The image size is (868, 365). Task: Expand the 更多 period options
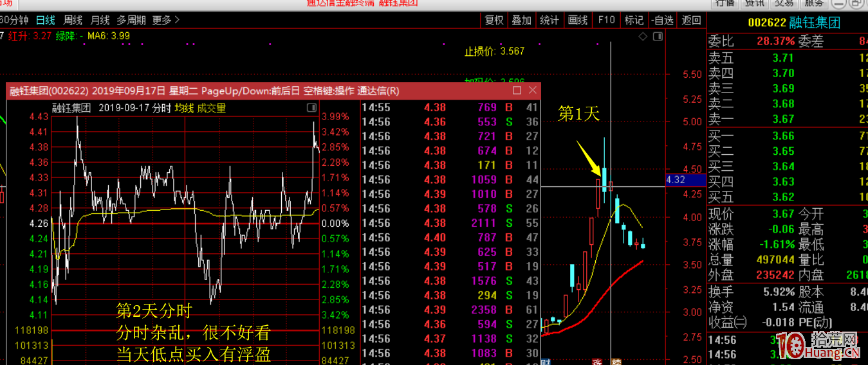coord(166,20)
